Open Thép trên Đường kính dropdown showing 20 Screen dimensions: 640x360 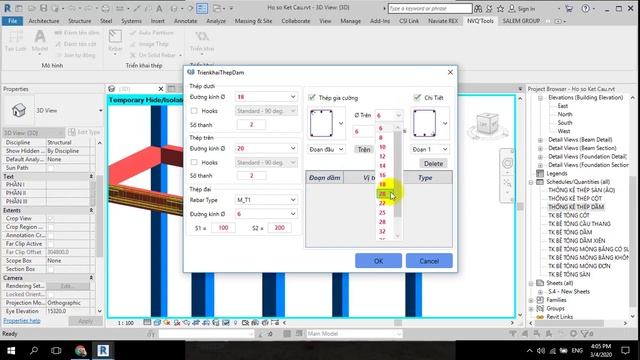pyautogui.click(x=266, y=148)
